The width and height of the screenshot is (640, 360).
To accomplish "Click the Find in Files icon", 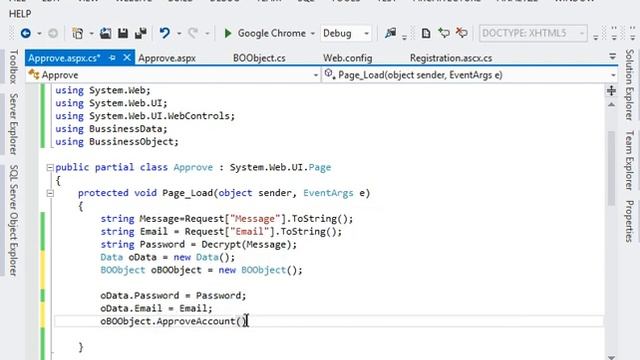I will click(x=391, y=33).
